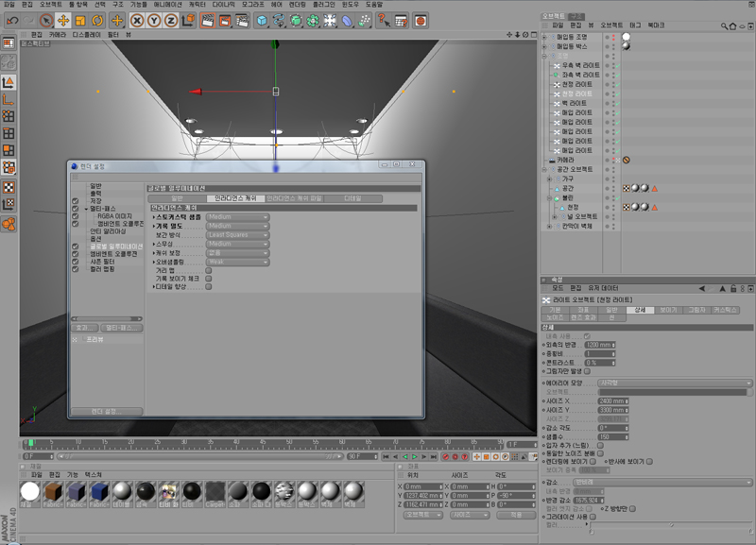Select 카메라 object in the object manager

tap(565, 160)
